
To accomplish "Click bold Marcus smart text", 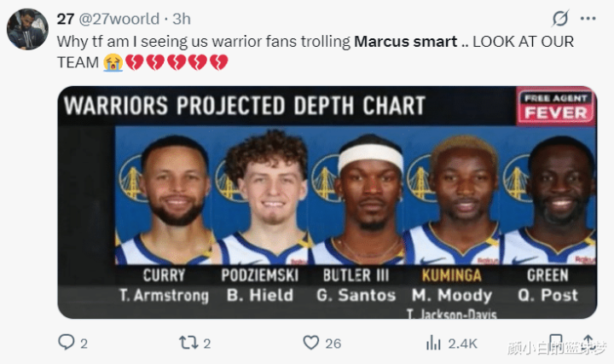I will click(404, 40).
